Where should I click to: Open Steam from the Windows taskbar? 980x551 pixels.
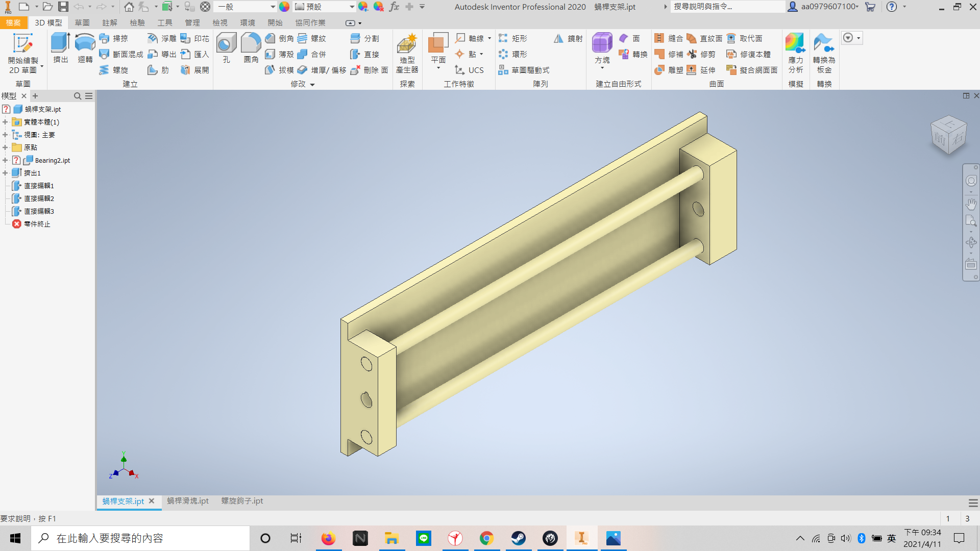pyautogui.click(x=518, y=538)
